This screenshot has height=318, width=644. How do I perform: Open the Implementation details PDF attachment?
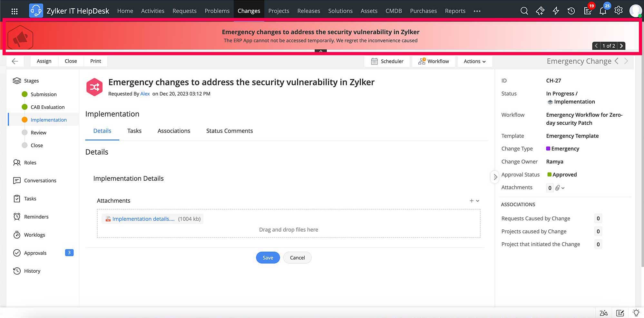coord(143,219)
